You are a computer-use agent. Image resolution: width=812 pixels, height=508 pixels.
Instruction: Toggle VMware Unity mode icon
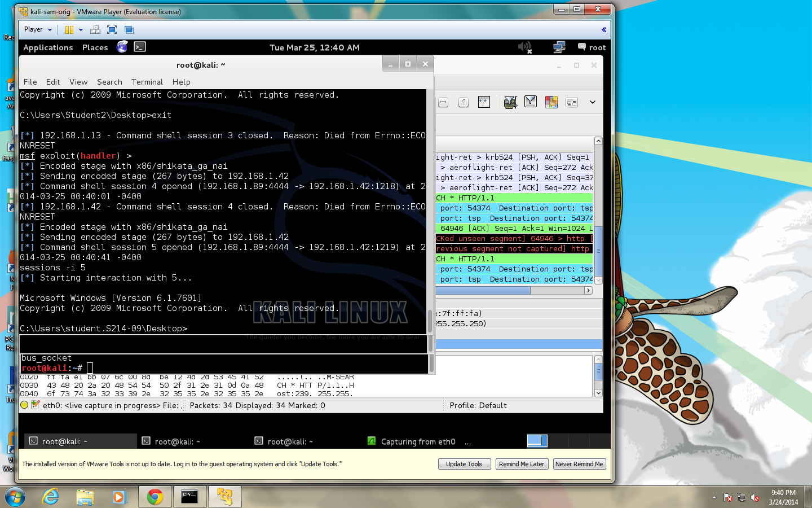coord(129,30)
